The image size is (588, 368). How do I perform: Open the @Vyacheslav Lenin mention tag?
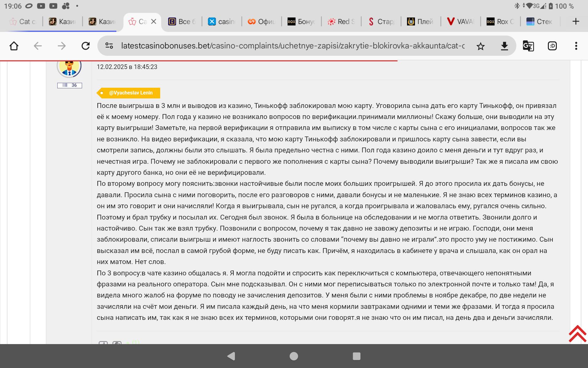tap(130, 93)
